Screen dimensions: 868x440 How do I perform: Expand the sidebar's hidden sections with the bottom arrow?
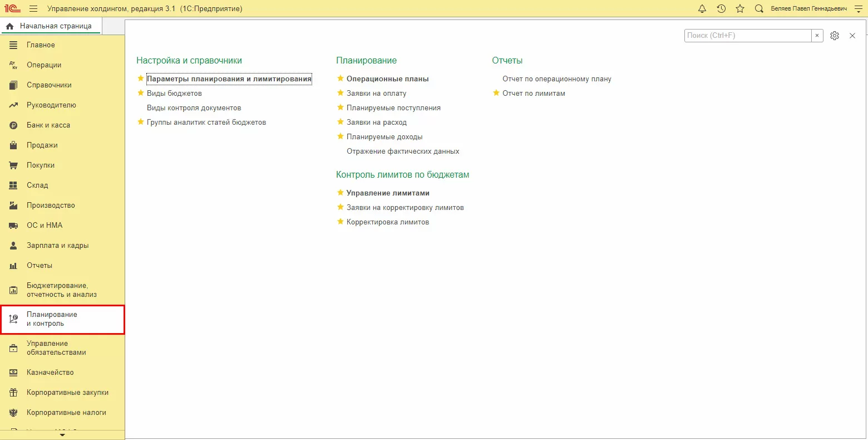click(x=62, y=435)
